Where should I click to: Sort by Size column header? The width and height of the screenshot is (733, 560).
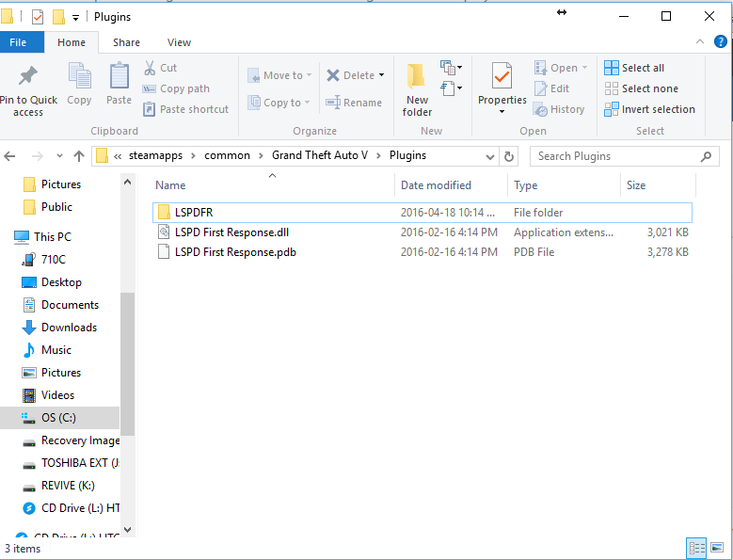[659, 185]
